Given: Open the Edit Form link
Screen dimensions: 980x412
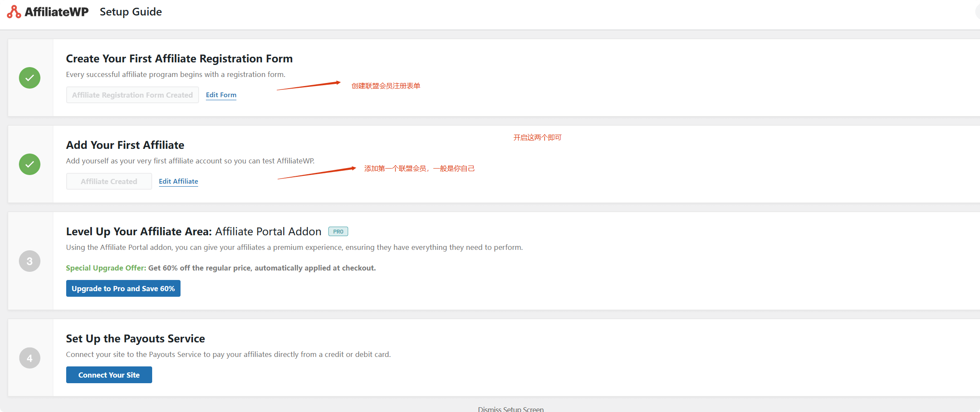Looking at the screenshot, I should tap(221, 95).
